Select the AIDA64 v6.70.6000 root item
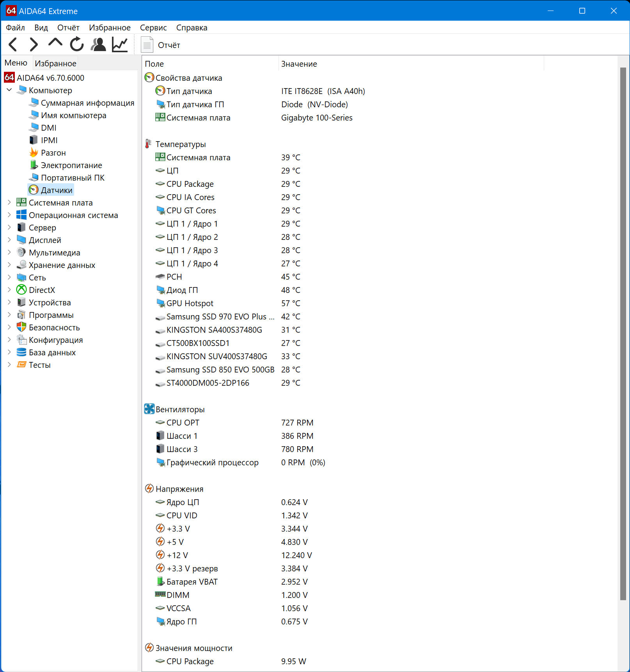This screenshot has height=672, width=630. pos(44,78)
